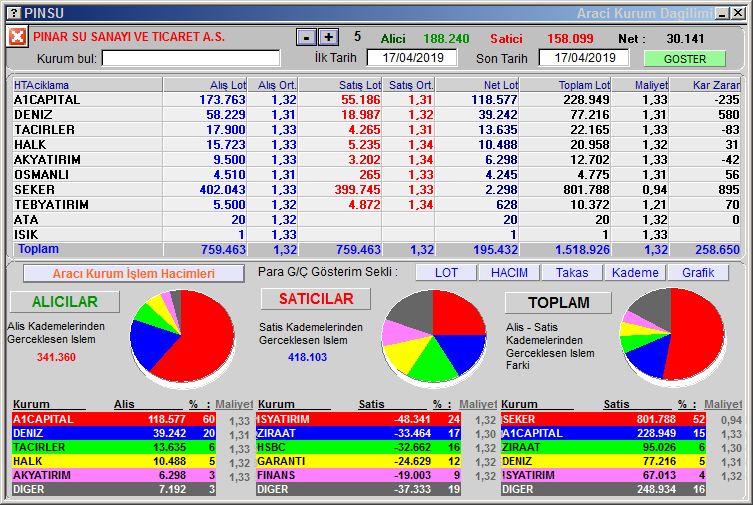Viewport: 753px width, 505px height.
Task: Open the Grafik view
Action: (698, 273)
